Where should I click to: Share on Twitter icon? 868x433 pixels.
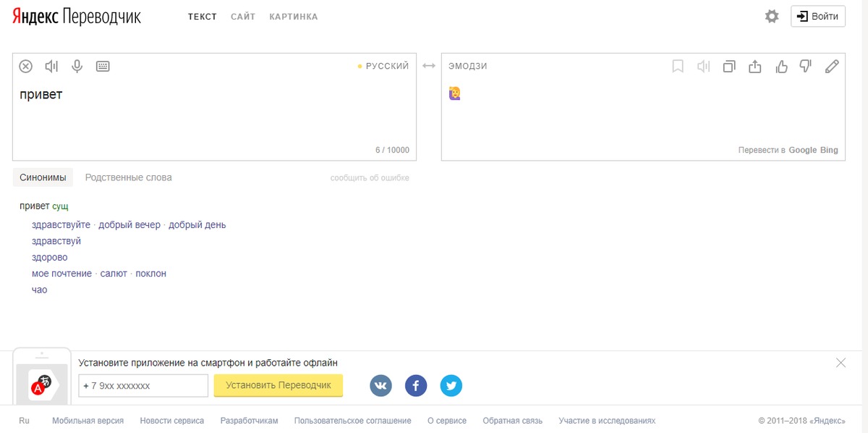pyautogui.click(x=451, y=385)
